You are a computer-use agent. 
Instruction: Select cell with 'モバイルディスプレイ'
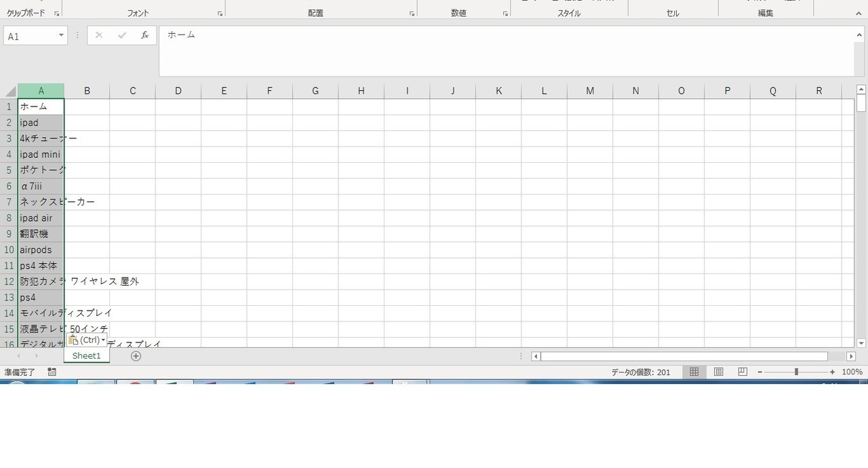point(41,313)
